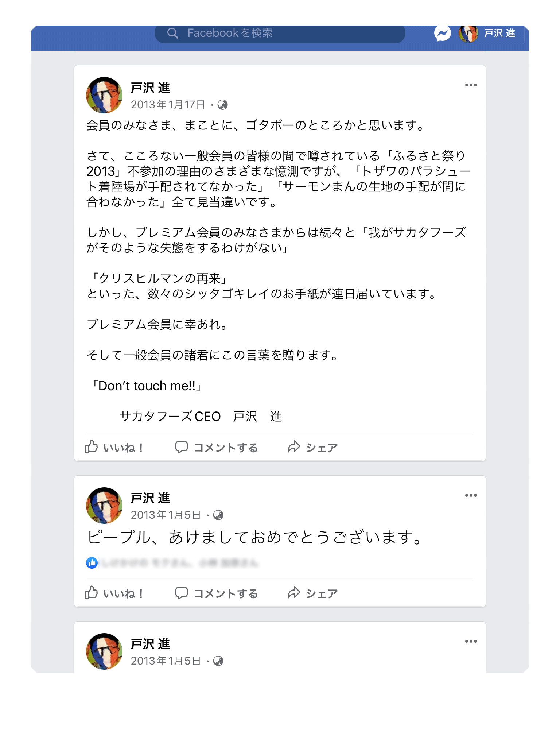Open Messenger from the top bar
The image size is (560, 747).
[x=442, y=34]
